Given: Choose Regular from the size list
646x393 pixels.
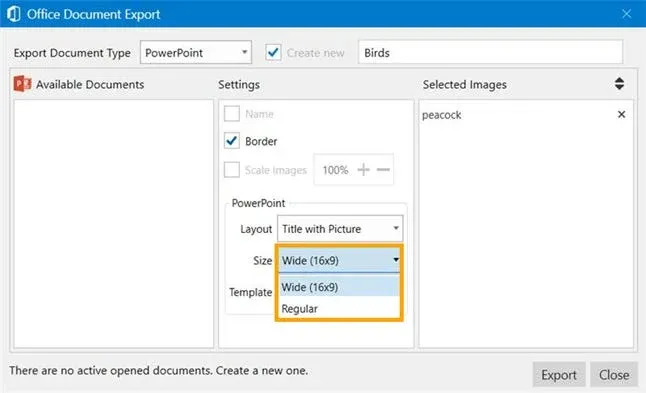Looking at the screenshot, I should click(339, 309).
